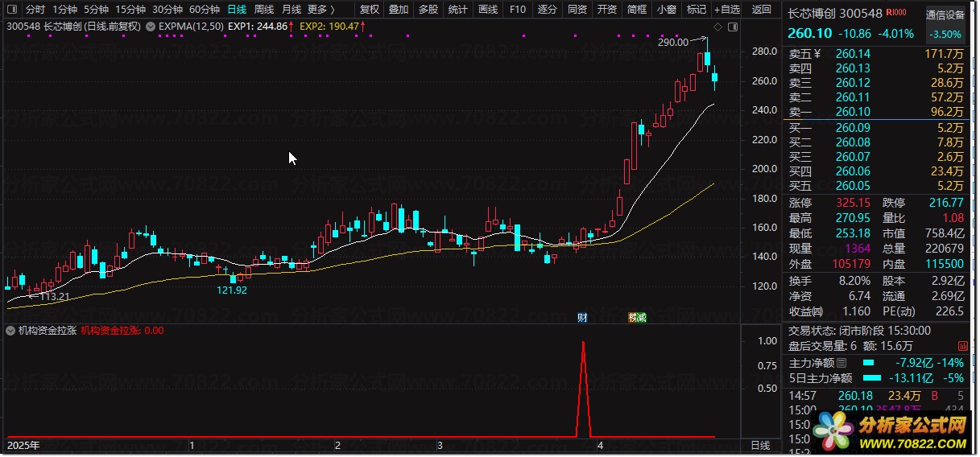This screenshot has width=980, height=457.
Task: Open the 逐分 tick detail view
Action: 547,10
